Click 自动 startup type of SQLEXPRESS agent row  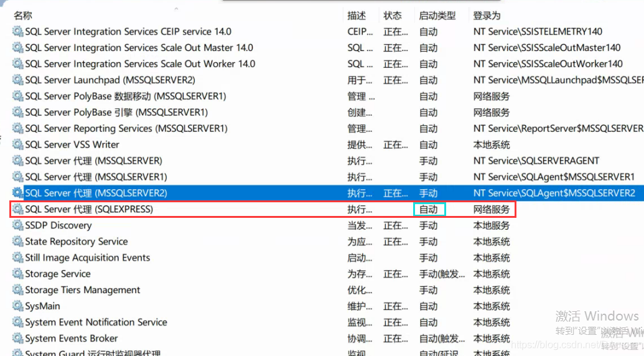point(428,209)
